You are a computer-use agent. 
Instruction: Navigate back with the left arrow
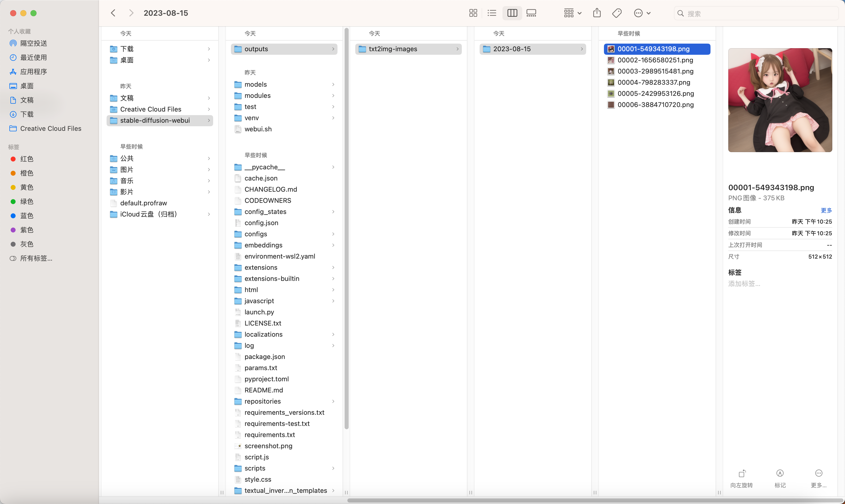coord(113,13)
